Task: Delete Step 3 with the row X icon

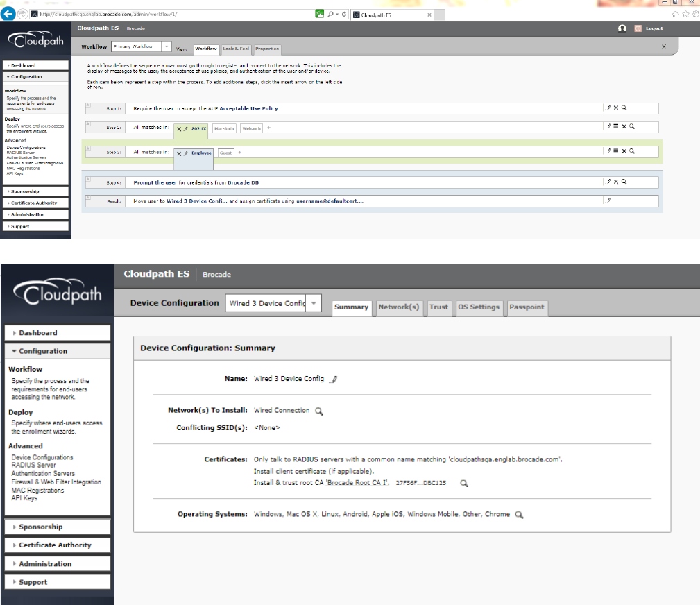Action: point(624,151)
